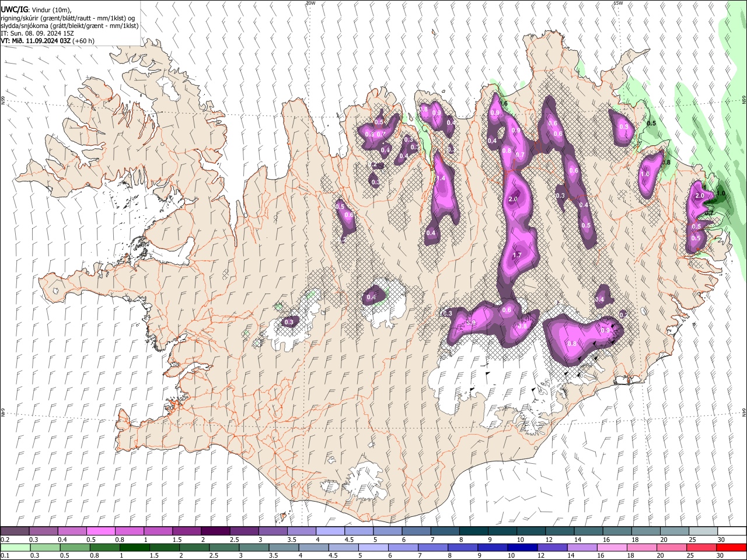Select the darkest purple 2–2.5 snow swatch
The height and width of the screenshot is (560, 747).
tap(215, 531)
